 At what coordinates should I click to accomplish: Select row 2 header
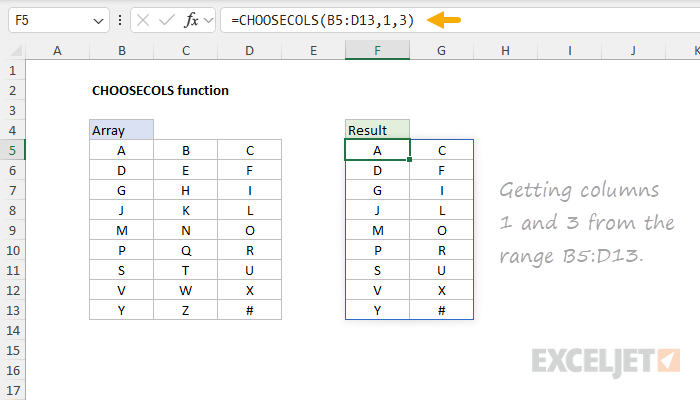[x=12, y=90]
